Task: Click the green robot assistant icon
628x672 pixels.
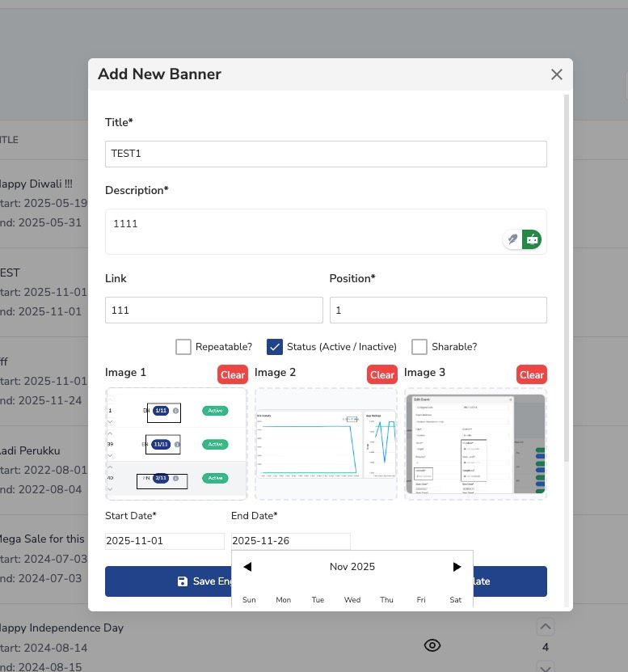Action: [532, 239]
